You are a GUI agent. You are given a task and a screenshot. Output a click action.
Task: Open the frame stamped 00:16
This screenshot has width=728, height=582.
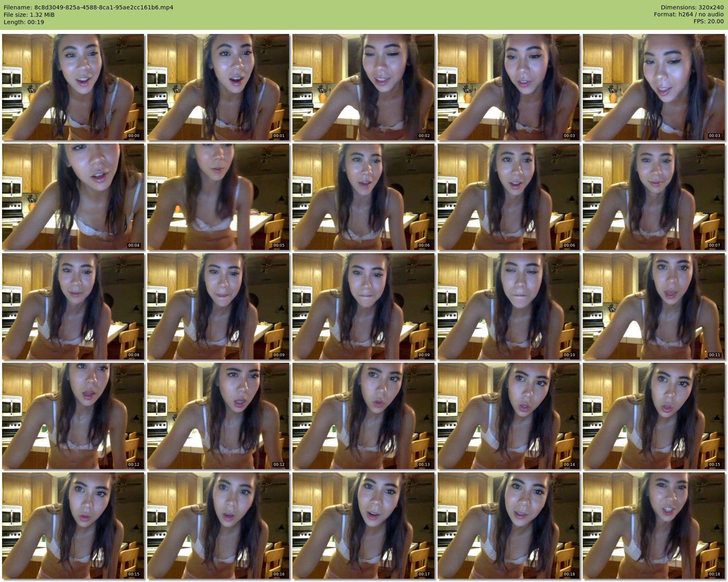[218, 526]
